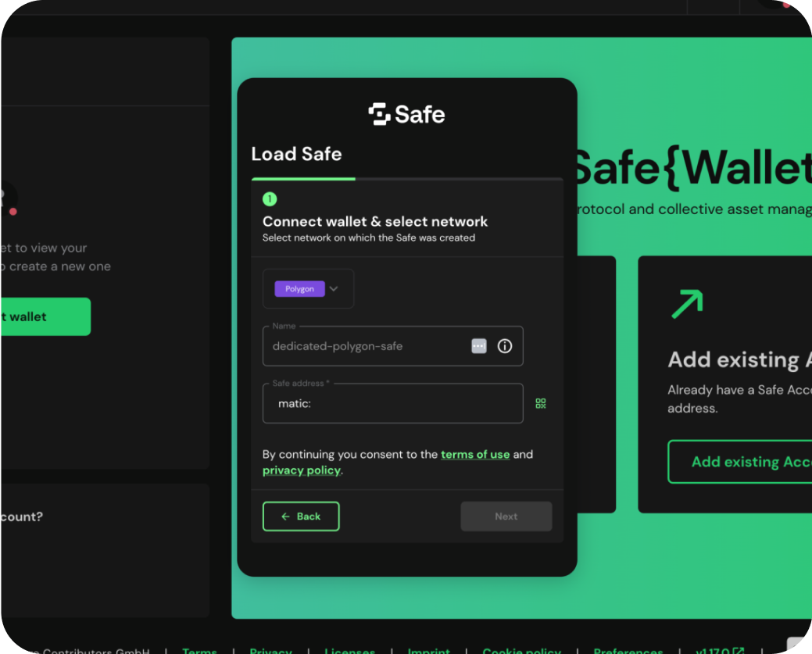Click the green wallet button on the left
This screenshot has height=654, width=812.
coord(45,316)
